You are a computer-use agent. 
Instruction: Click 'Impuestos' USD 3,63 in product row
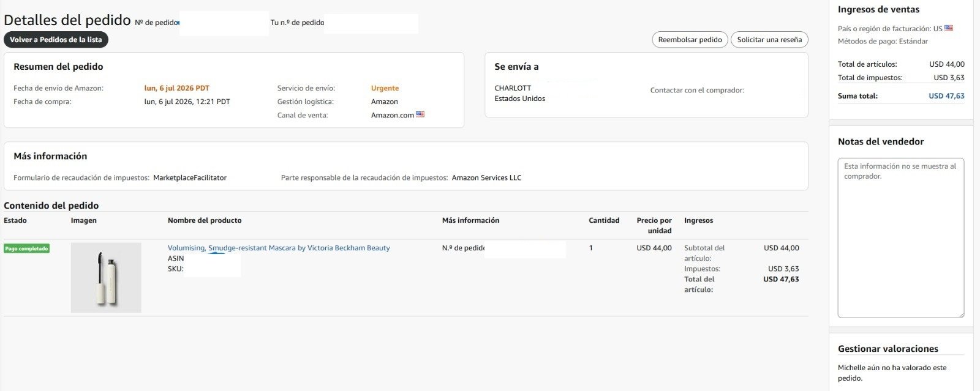783,269
